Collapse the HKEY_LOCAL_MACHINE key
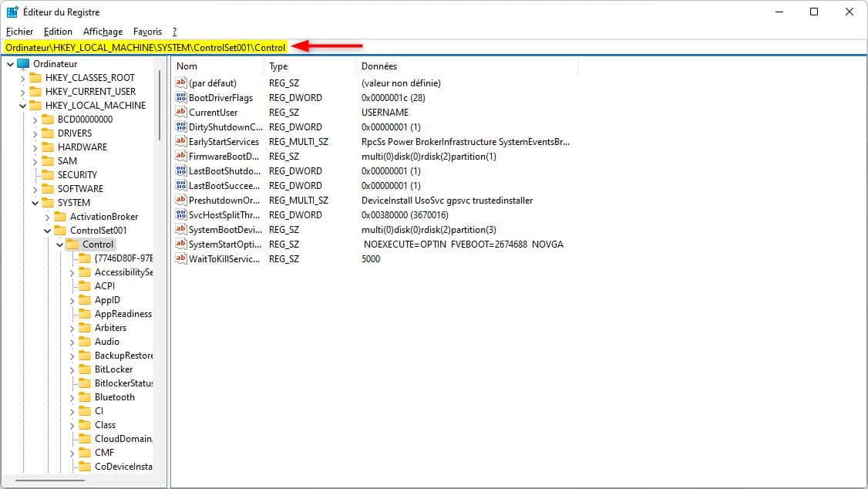868x489 pixels. 22,106
